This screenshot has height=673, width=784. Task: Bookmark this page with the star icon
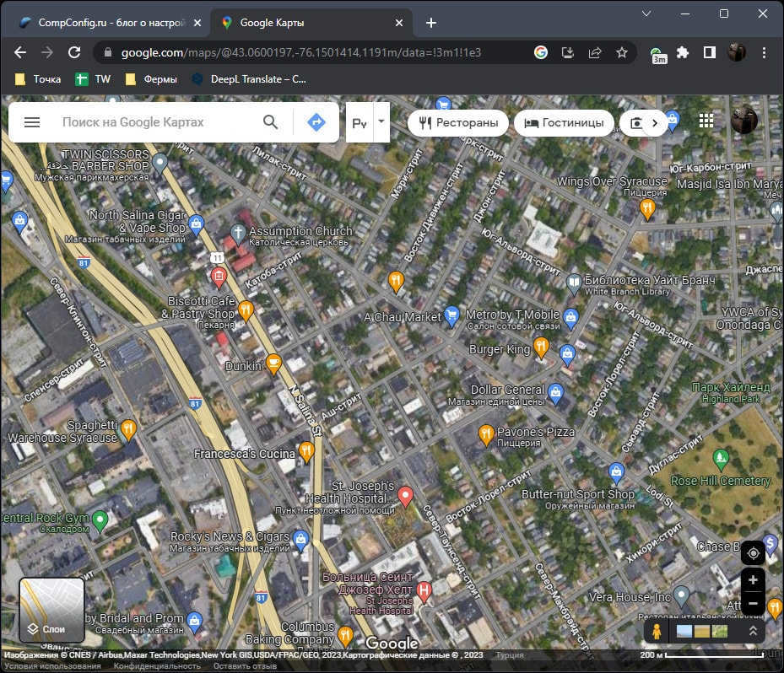pyautogui.click(x=621, y=52)
